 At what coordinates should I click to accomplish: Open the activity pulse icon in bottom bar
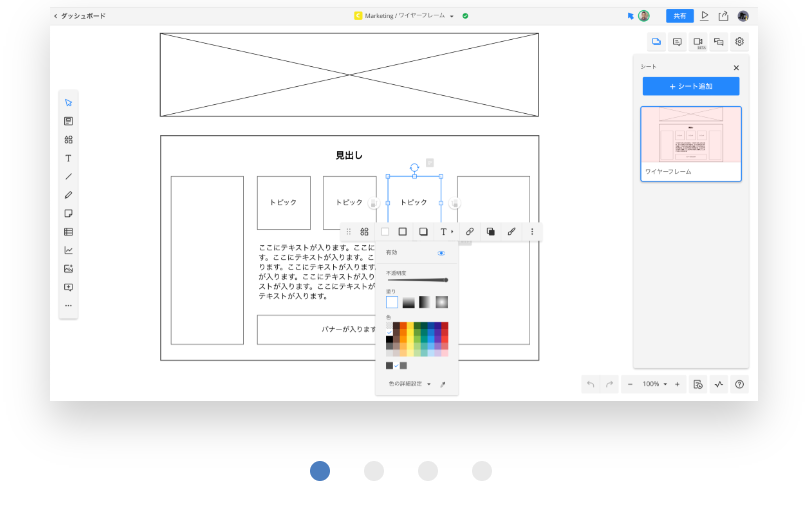719,384
